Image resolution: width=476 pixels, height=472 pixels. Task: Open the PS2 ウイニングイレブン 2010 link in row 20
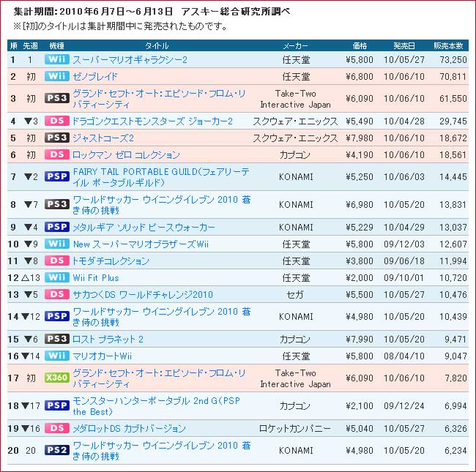click(x=162, y=451)
